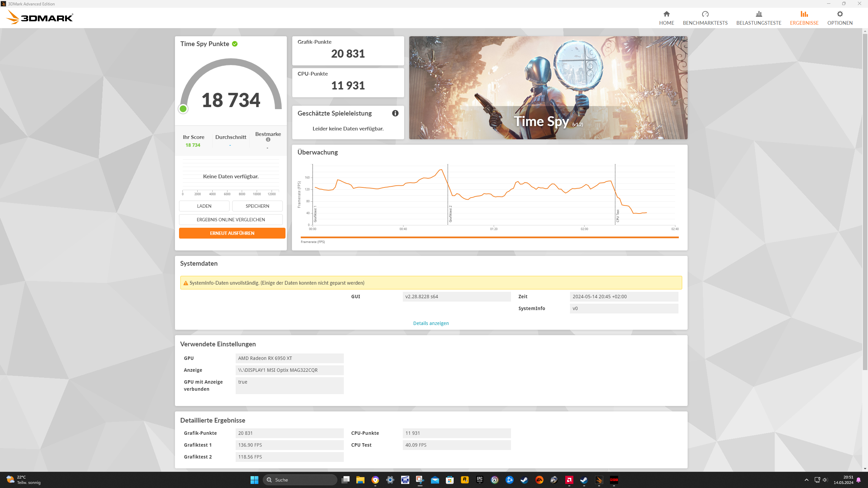
Task: Click the GUI version v2.28.8228 s64
Action: pos(457,297)
